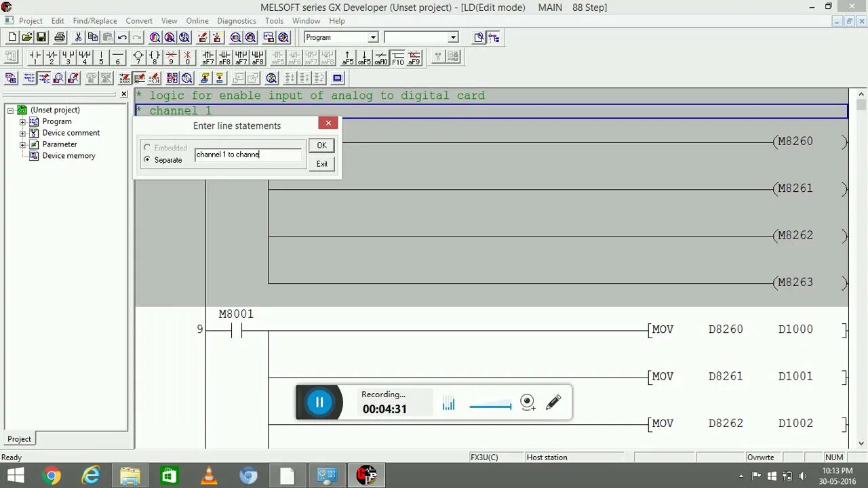This screenshot has height=488, width=868.
Task: Click the Find device magnifier icon
Action: [x=155, y=37]
